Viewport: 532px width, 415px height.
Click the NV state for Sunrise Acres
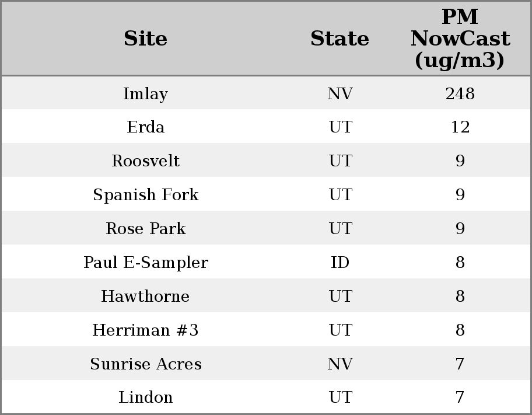[x=339, y=364]
